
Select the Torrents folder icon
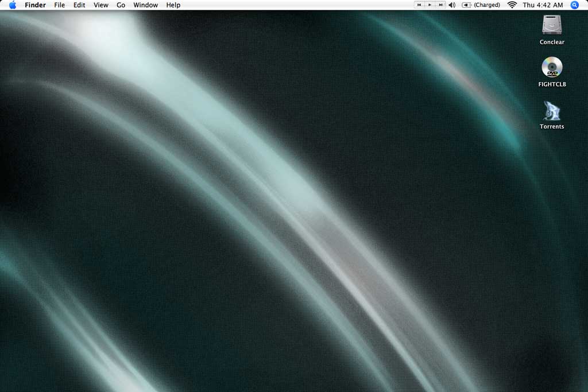[552, 111]
